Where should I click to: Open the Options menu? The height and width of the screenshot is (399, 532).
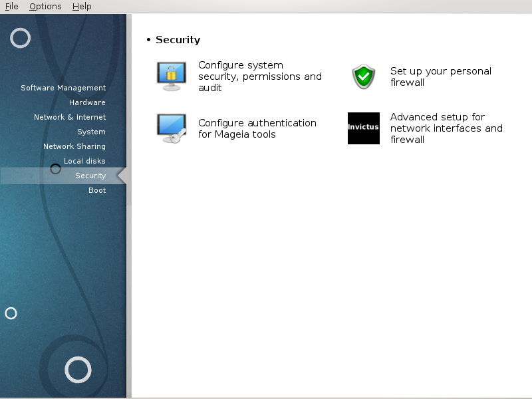point(45,7)
